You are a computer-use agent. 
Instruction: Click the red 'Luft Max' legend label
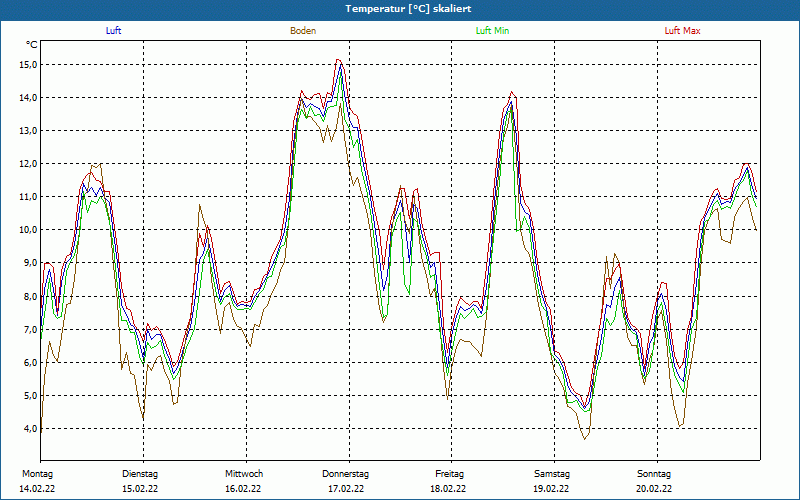tap(682, 31)
